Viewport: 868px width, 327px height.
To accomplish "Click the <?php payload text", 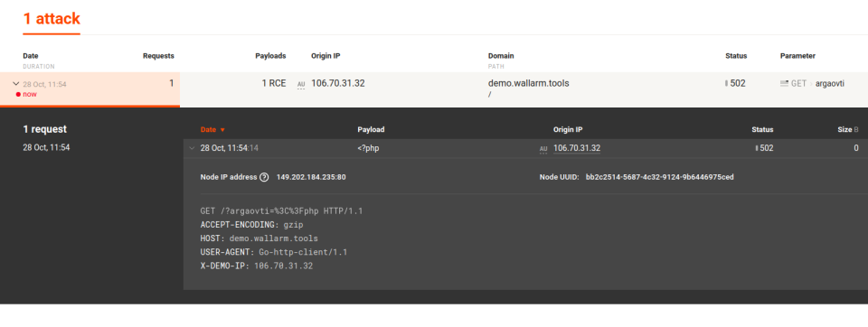I will pos(368,148).
